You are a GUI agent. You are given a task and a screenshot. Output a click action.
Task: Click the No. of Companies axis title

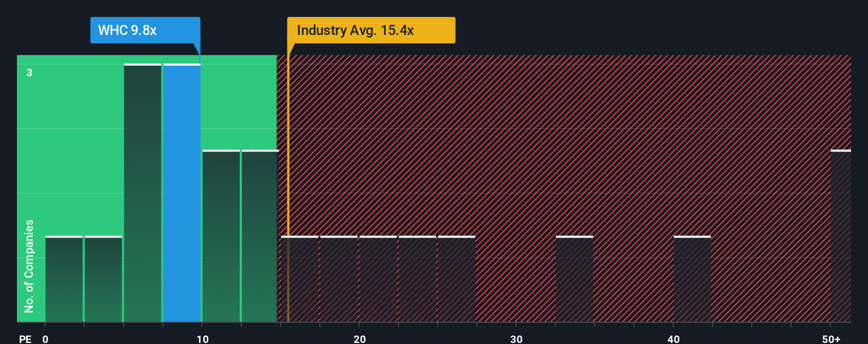coord(29,266)
